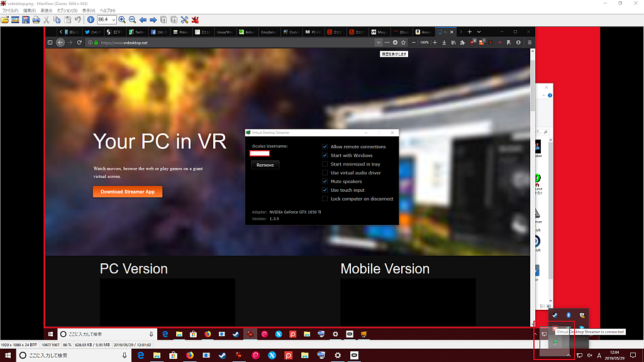This screenshot has height=362, width=644.
Task: Open the 表示(V) menu
Action: [88, 11]
